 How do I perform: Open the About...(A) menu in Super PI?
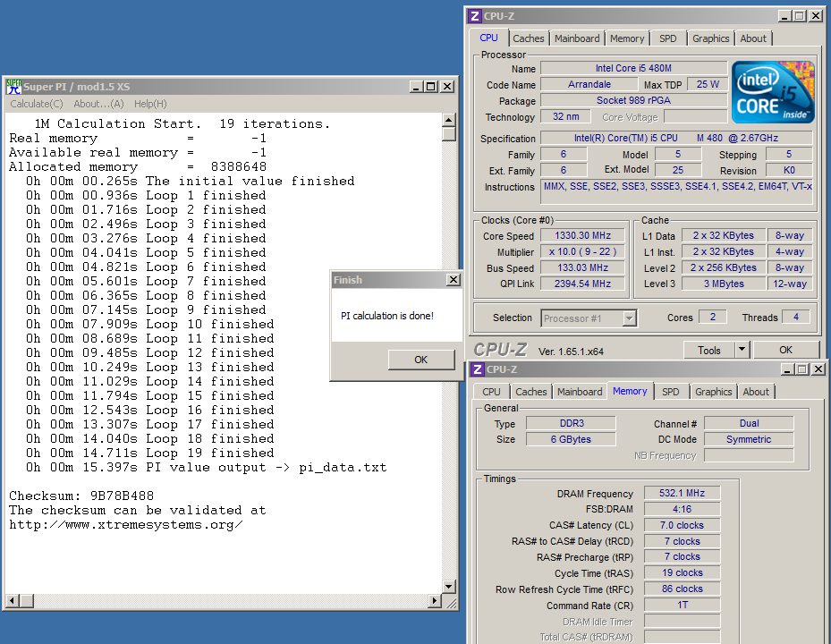[98, 104]
